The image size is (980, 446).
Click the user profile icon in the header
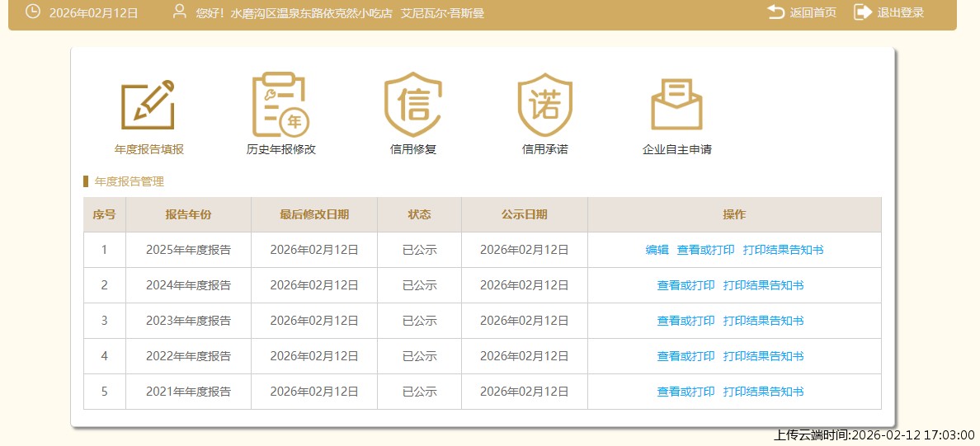coord(180,12)
